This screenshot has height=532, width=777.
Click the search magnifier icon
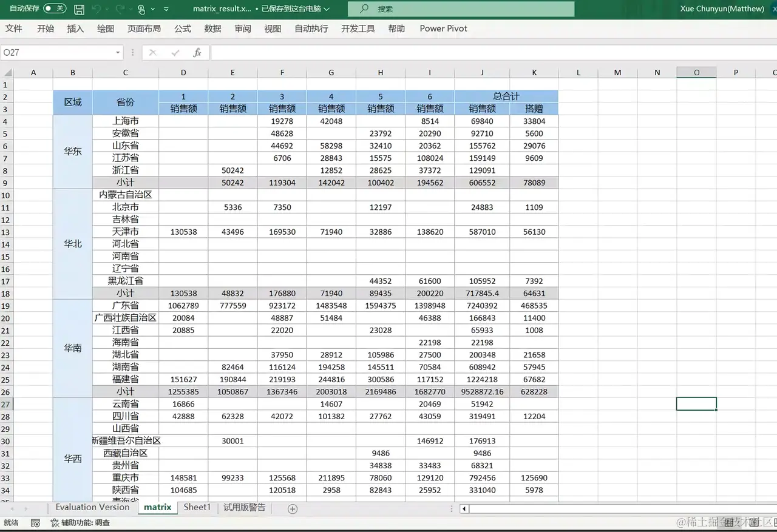coord(364,9)
